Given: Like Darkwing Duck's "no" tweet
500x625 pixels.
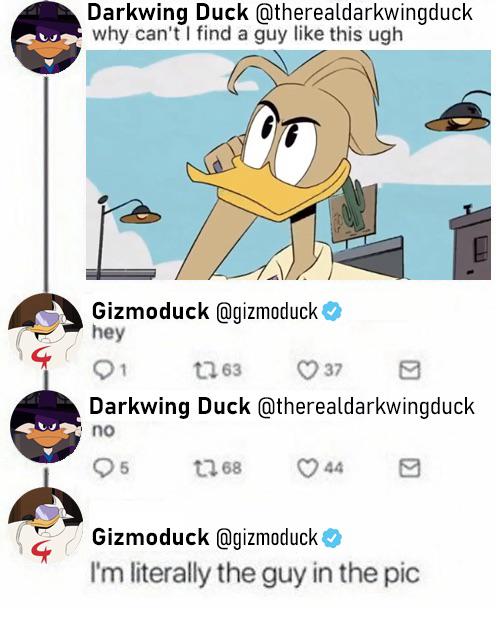Looking at the screenshot, I should [x=307, y=468].
